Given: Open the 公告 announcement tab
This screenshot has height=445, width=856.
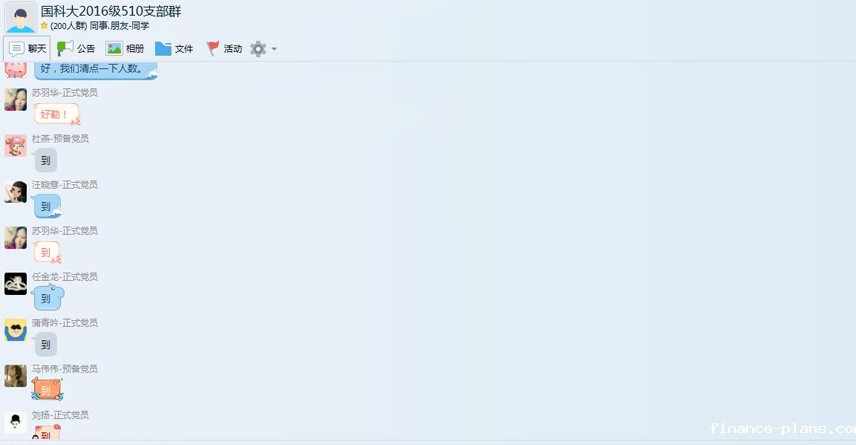Looking at the screenshot, I should [76, 49].
